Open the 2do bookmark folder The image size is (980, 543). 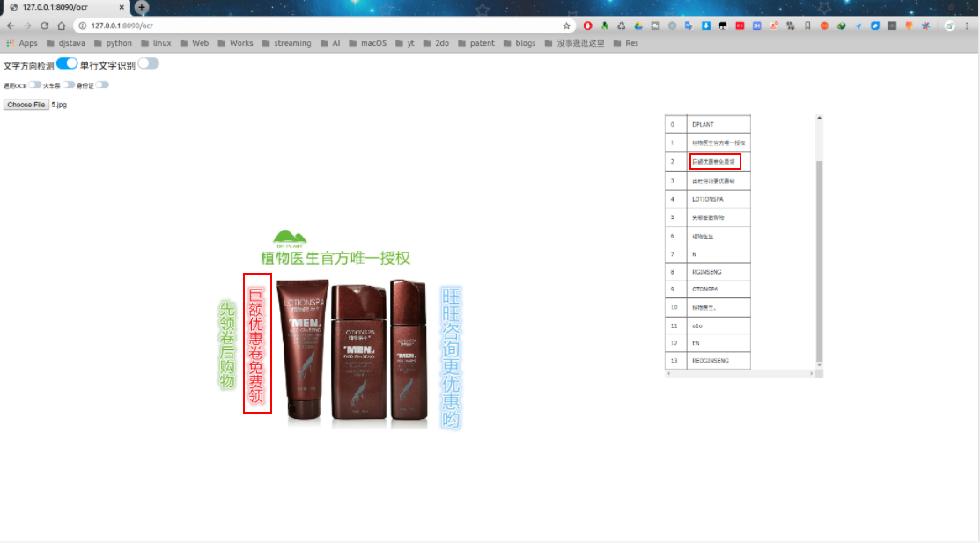pos(436,43)
